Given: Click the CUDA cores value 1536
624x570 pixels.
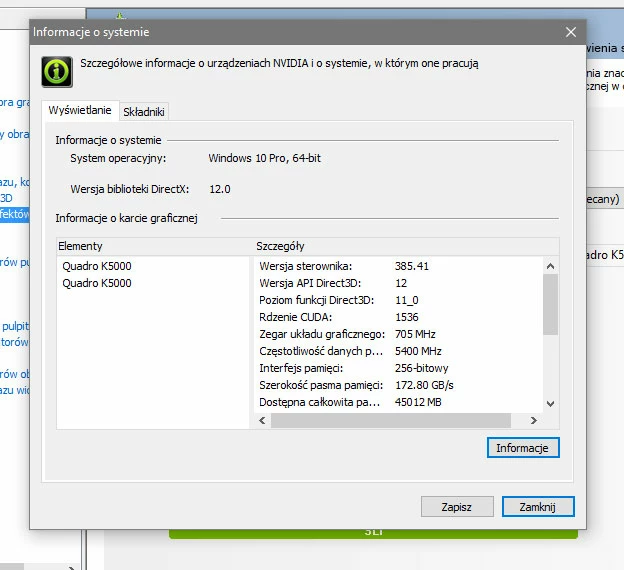Looking at the screenshot, I should (x=406, y=317).
